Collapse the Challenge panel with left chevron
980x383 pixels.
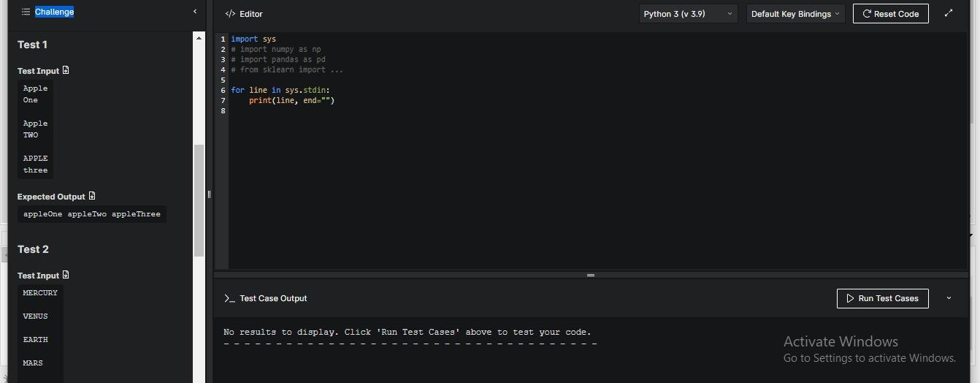(194, 12)
